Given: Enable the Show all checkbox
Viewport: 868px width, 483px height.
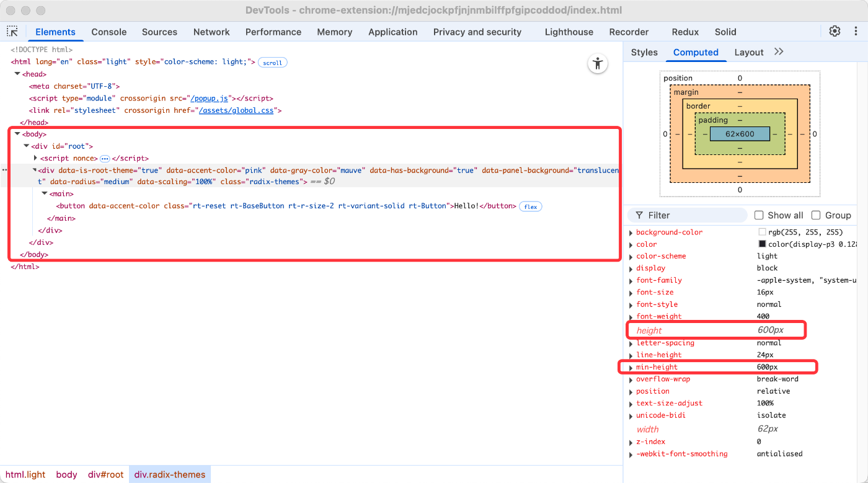Looking at the screenshot, I should click(x=759, y=215).
